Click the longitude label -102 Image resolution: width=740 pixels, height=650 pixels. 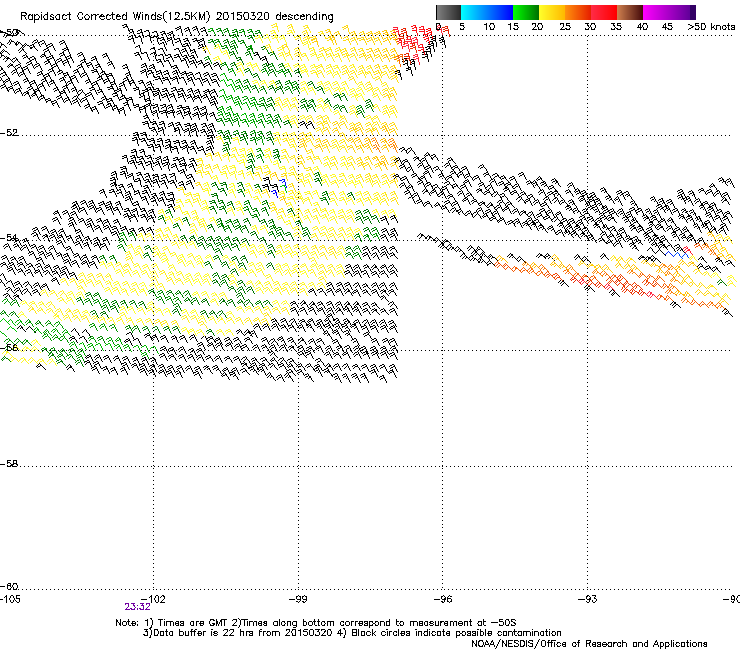pos(153,599)
